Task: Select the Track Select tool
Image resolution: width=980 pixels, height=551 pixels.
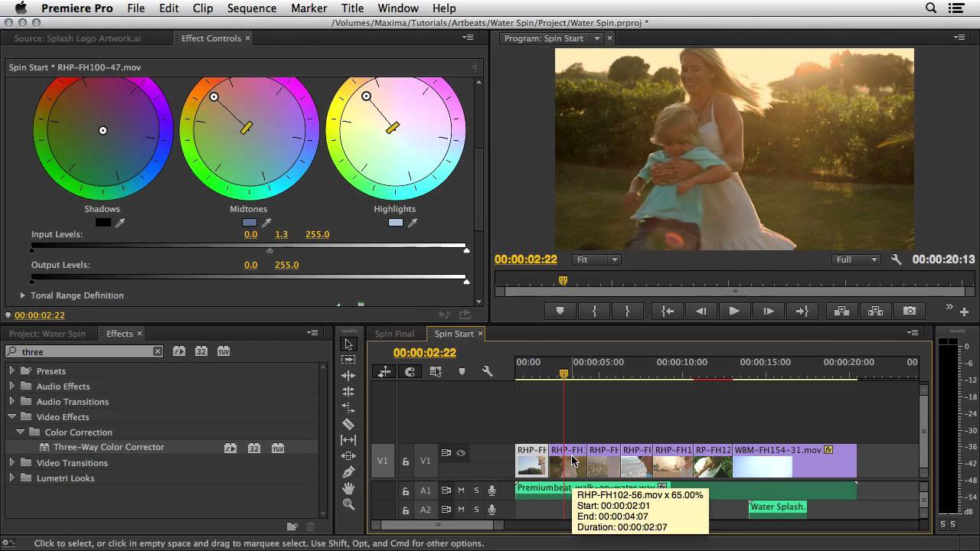Action: click(348, 360)
